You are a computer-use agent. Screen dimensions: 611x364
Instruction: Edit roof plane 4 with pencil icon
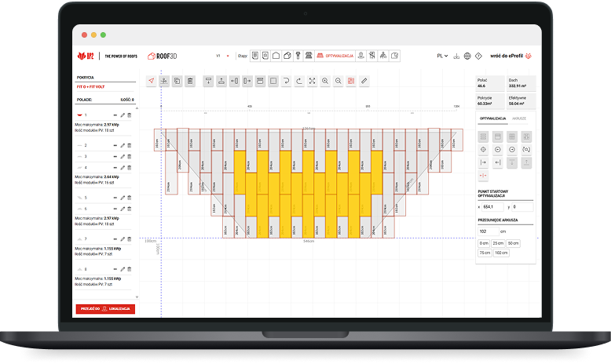(x=123, y=168)
